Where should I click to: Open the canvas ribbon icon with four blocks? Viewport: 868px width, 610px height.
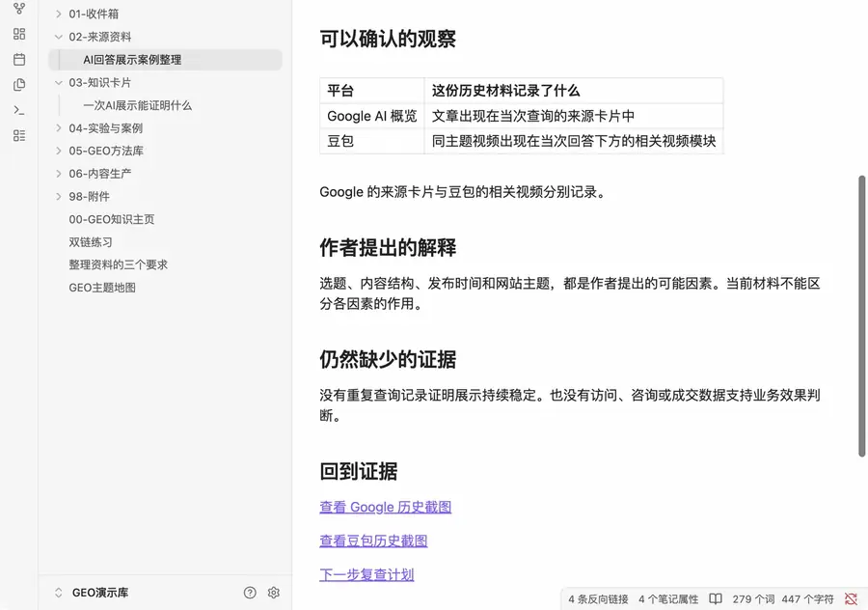(x=19, y=34)
